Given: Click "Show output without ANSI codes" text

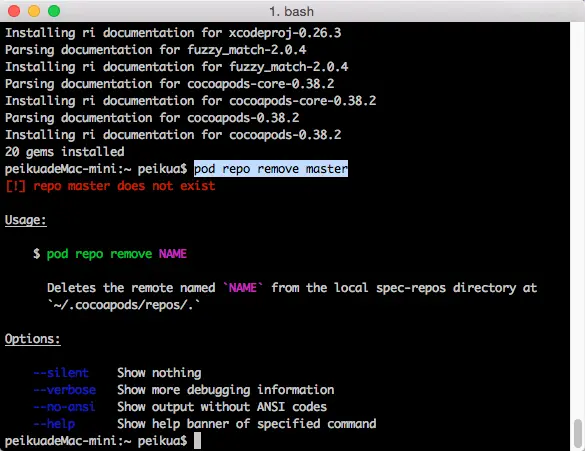Looking at the screenshot, I should [x=222, y=407].
